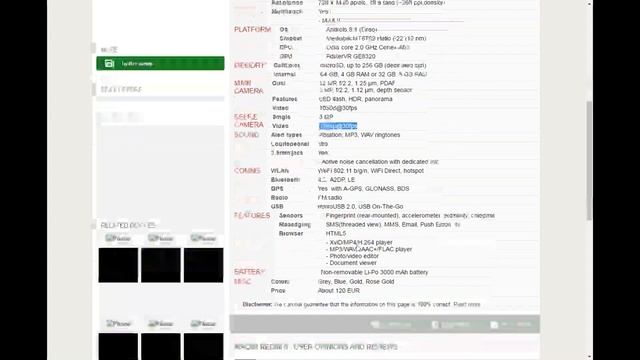Image resolution: width=640 pixels, height=360 pixels.
Task: Click the Android 8.1 (Oreo) OS value
Action: (x=351, y=29)
